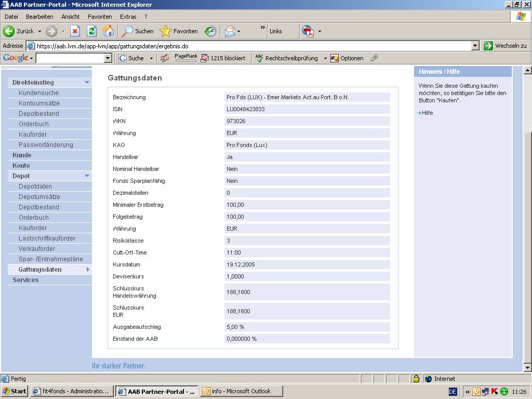This screenshot has height=399, width=532.
Task: Click the 1215 blockiert popup blocker
Action: point(223,58)
